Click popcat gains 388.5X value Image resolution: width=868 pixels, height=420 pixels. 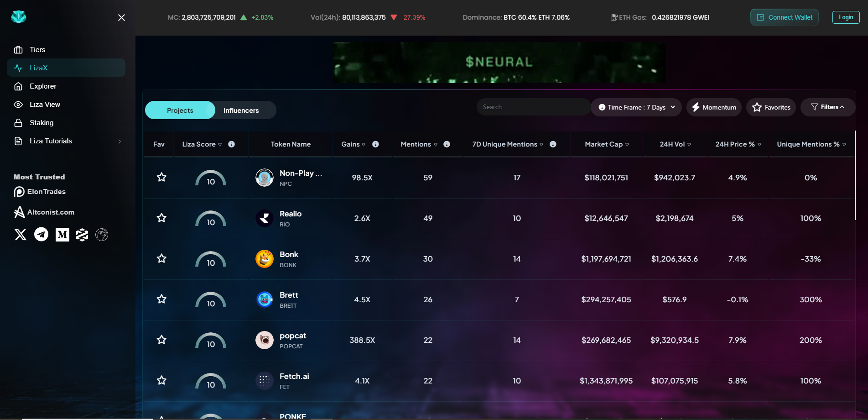coord(362,340)
